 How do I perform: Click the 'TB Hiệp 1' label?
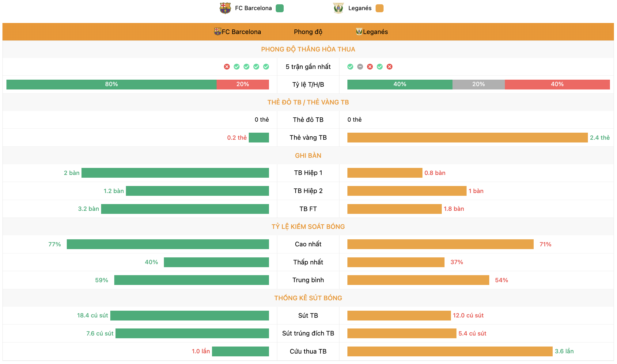point(308,173)
